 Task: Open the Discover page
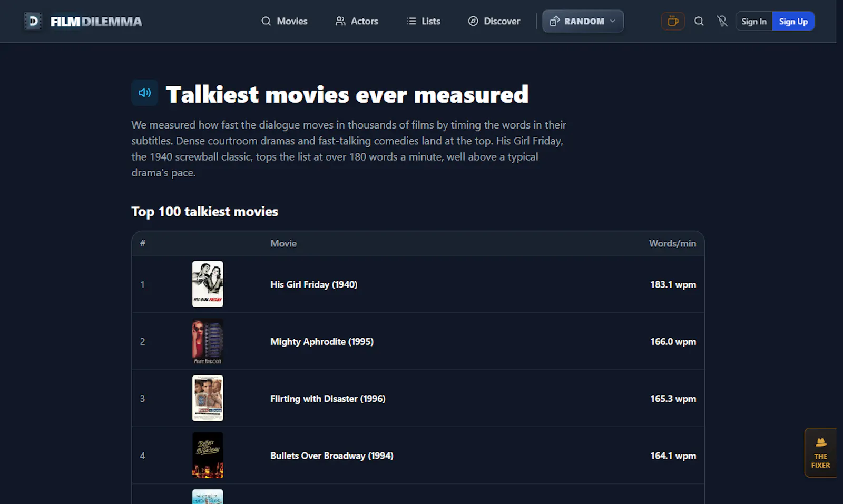[x=494, y=21]
